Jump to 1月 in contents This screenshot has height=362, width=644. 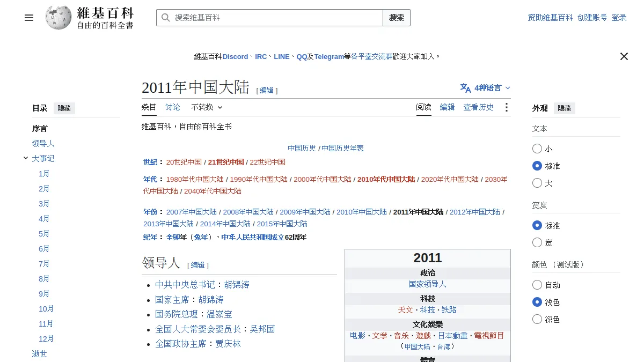[44, 174]
